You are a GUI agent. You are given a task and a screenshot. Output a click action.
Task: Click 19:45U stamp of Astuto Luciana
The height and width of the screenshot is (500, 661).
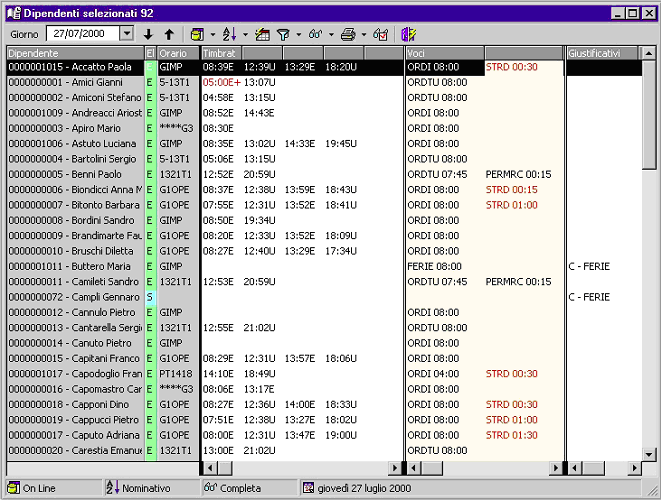pyautogui.click(x=341, y=144)
